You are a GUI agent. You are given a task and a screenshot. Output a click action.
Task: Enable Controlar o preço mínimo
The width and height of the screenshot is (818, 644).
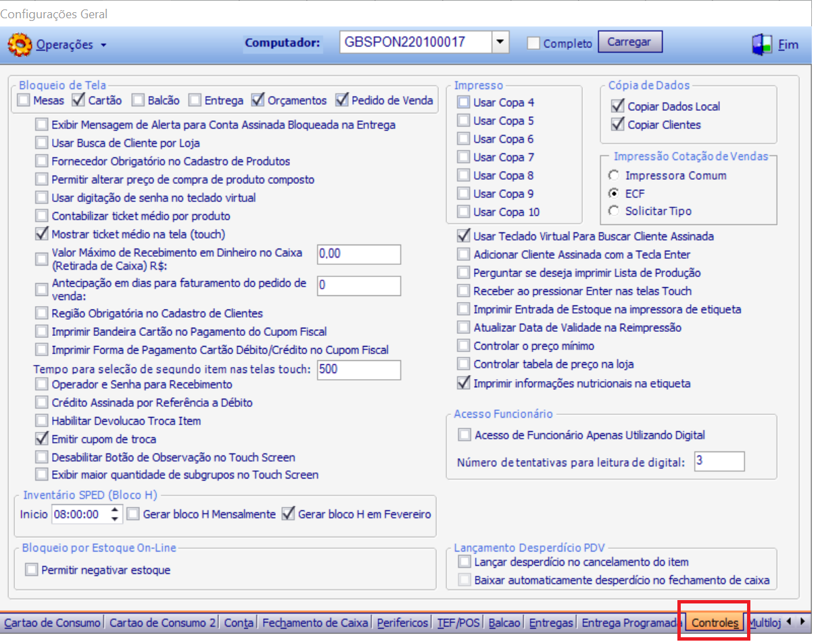point(463,346)
